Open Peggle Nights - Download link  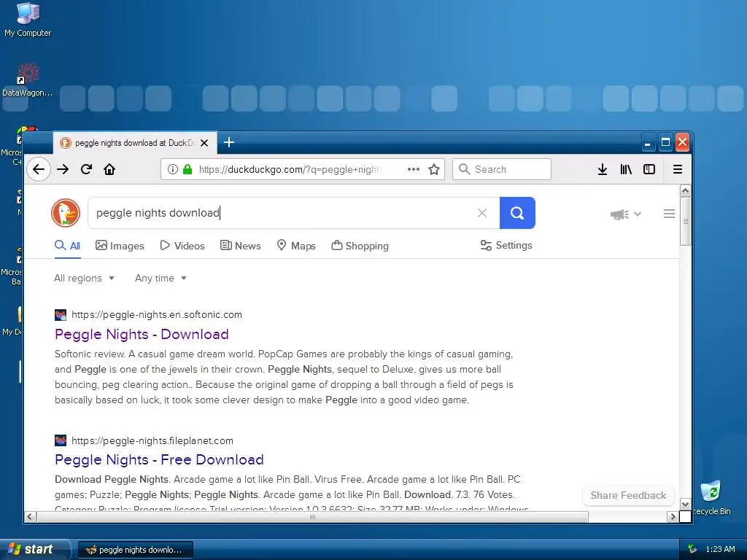pyautogui.click(x=142, y=334)
